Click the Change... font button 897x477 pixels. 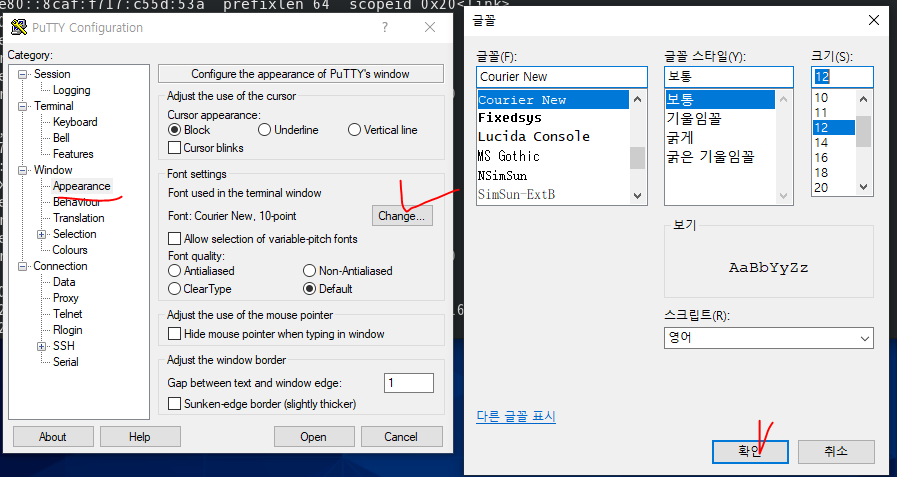pyautogui.click(x=402, y=216)
